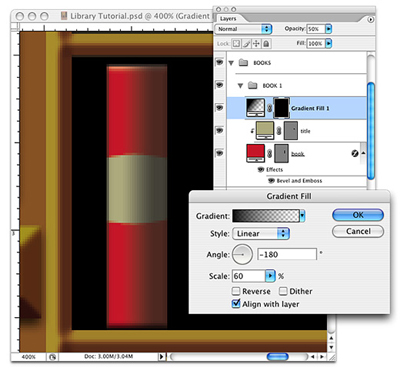
Task: Toggle Bevel and Emboss effect visibility
Action: (x=272, y=181)
